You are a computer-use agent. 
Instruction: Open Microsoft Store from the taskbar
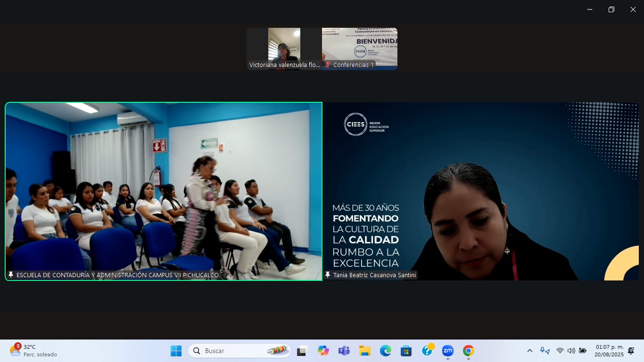[406, 351]
